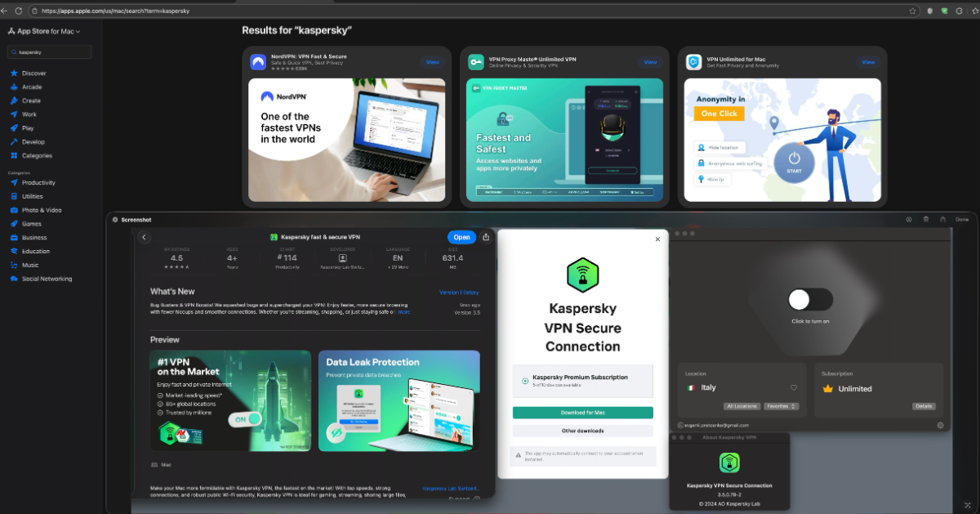Viewport: 980px width, 514px height.
Task: Bookmark this page with the star icon
Action: pyautogui.click(x=912, y=11)
